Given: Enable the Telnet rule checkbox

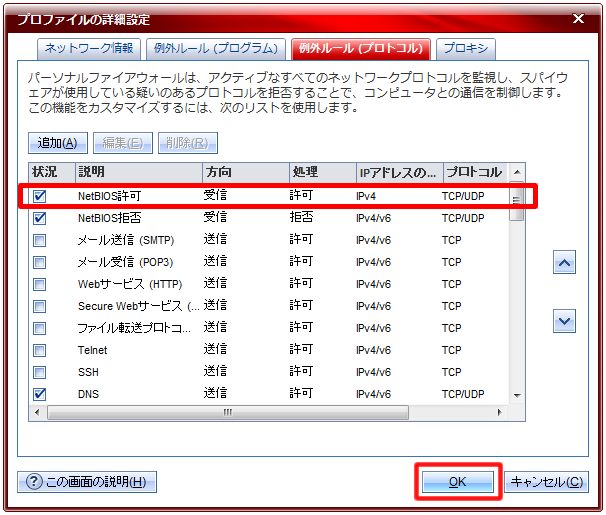Looking at the screenshot, I should pos(40,350).
